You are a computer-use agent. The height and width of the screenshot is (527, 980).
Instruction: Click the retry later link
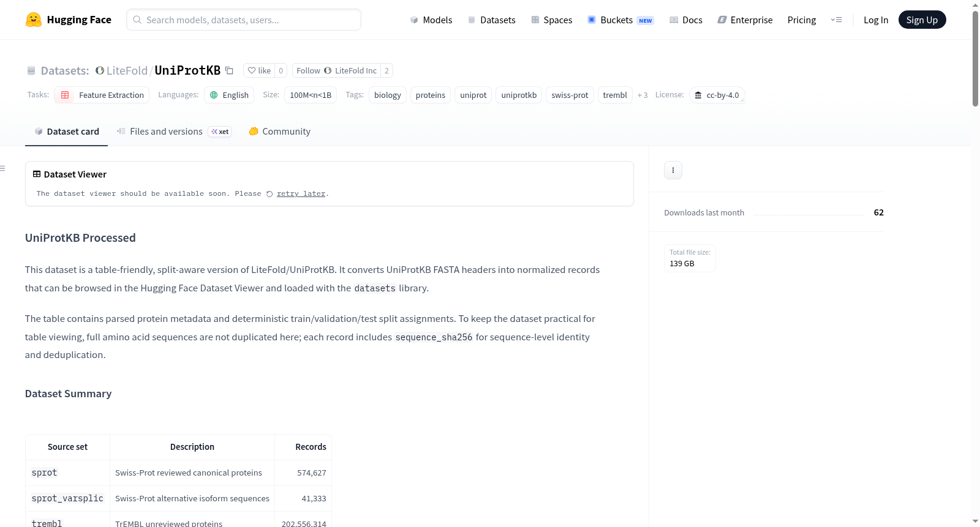pyautogui.click(x=301, y=193)
